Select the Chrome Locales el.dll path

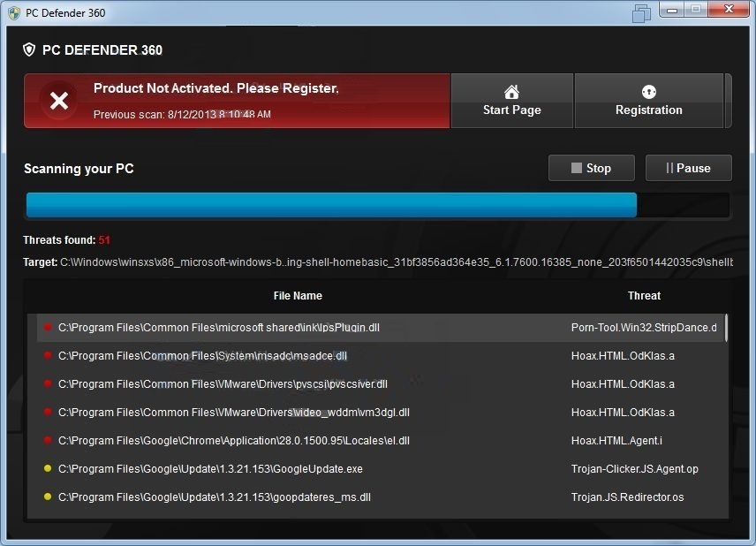click(x=234, y=440)
